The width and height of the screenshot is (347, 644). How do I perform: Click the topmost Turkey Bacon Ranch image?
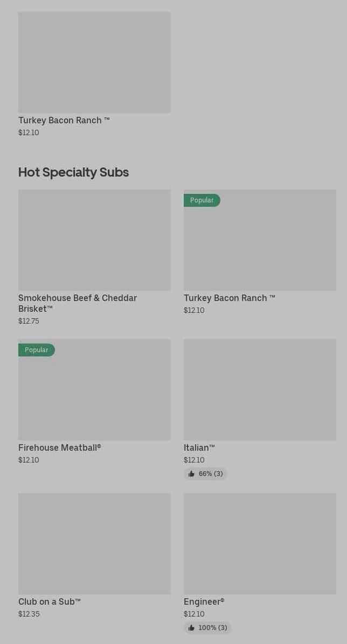tap(94, 62)
